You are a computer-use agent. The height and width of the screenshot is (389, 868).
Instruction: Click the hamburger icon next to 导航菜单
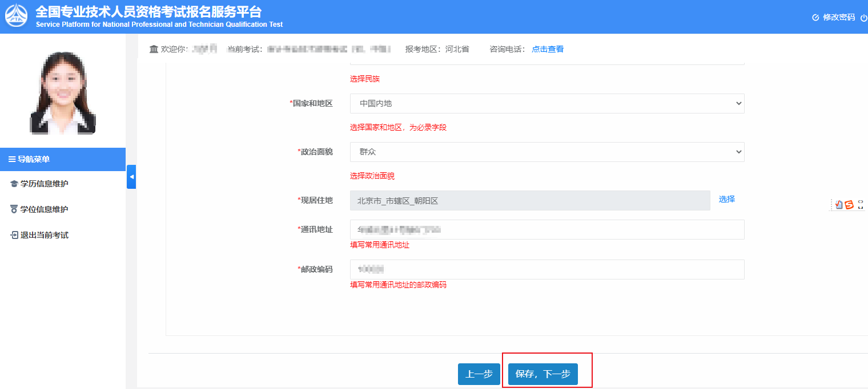11,160
